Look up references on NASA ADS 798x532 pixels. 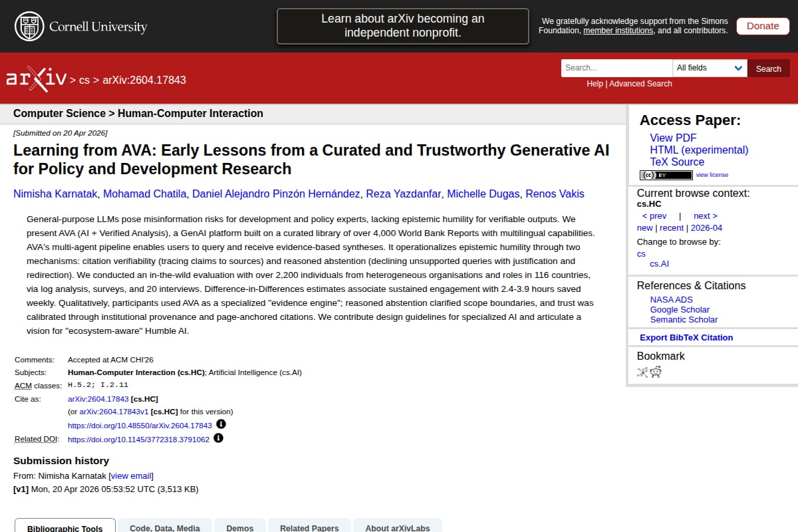[x=671, y=299]
